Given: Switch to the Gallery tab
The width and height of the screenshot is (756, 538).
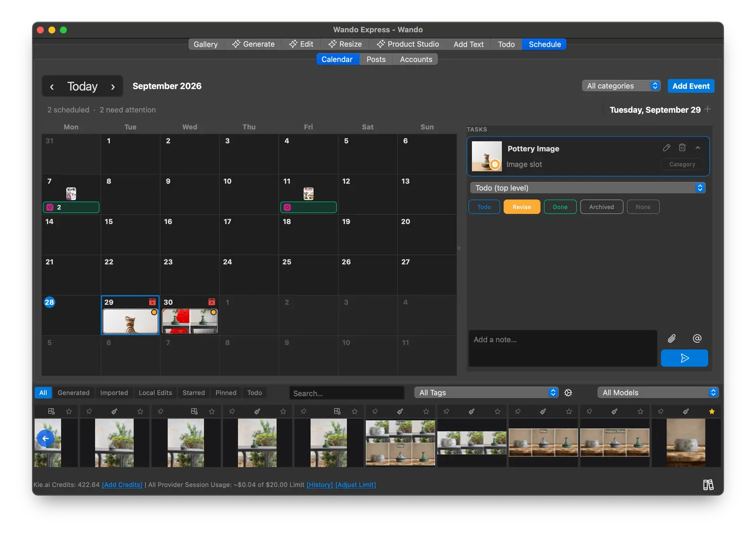Looking at the screenshot, I should click(x=206, y=44).
